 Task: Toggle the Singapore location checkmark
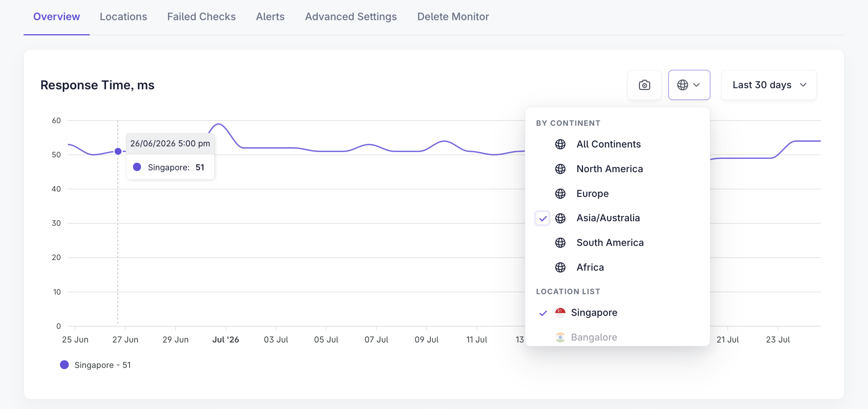pos(543,313)
